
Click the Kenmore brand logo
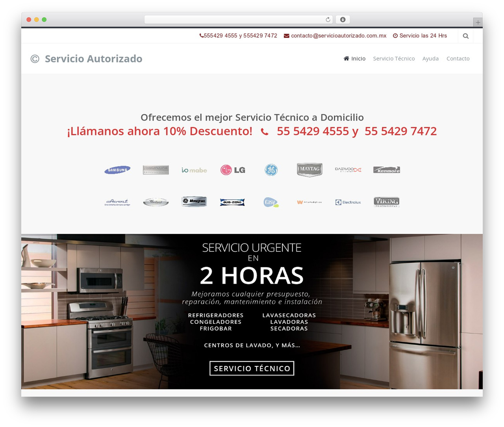coord(387,170)
